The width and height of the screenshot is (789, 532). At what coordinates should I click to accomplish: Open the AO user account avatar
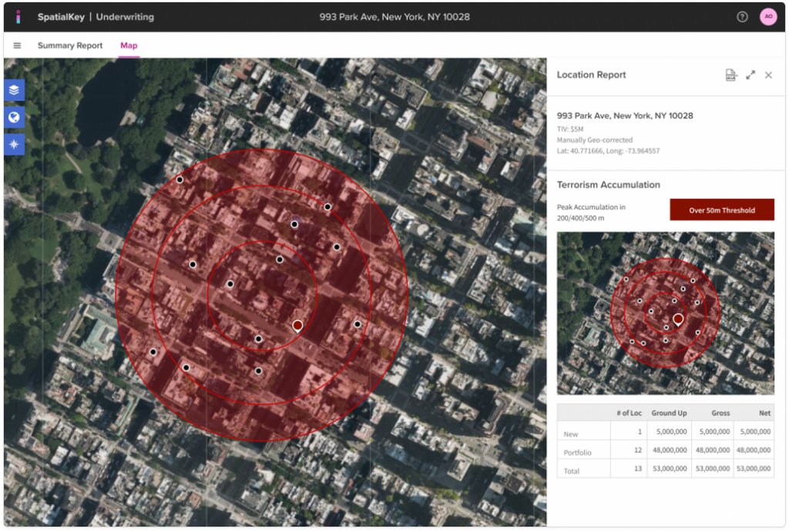(x=768, y=16)
